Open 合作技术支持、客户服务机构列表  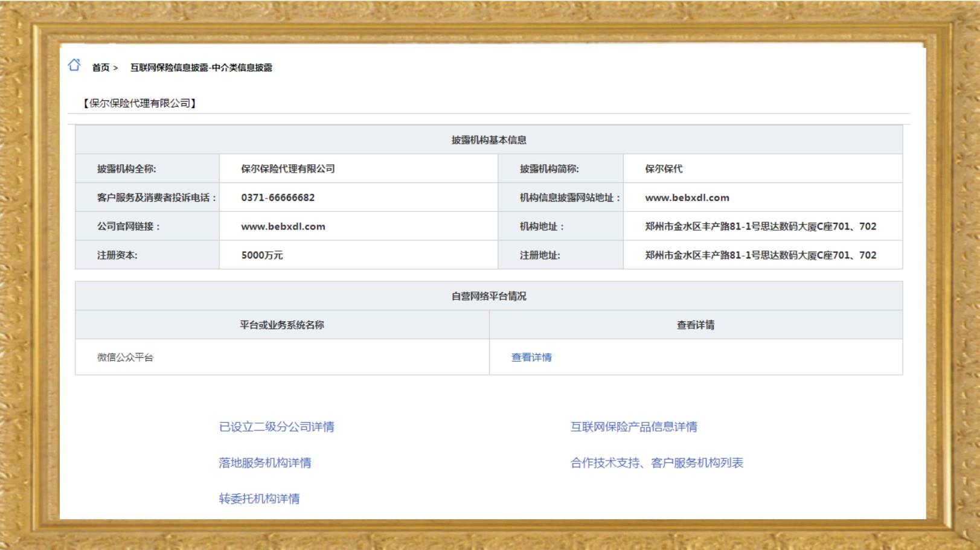click(x=656, y=463)
